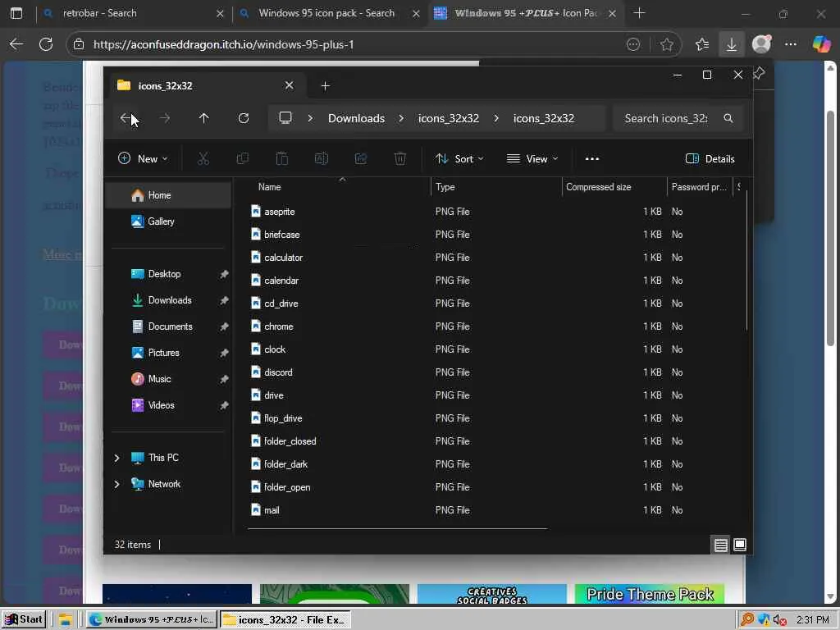Switch to large thumbnails view layout
Viewport: 840px width, 630px height.
click(740, 545)
